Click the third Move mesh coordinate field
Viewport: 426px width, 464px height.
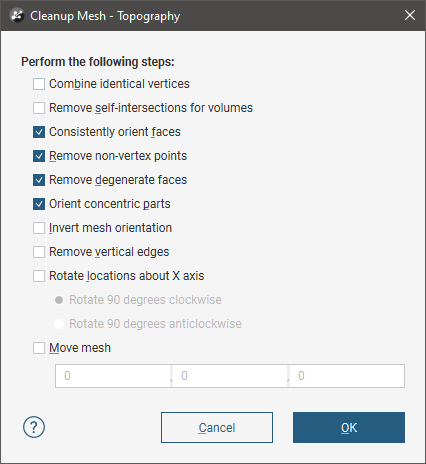pos(347,376)
